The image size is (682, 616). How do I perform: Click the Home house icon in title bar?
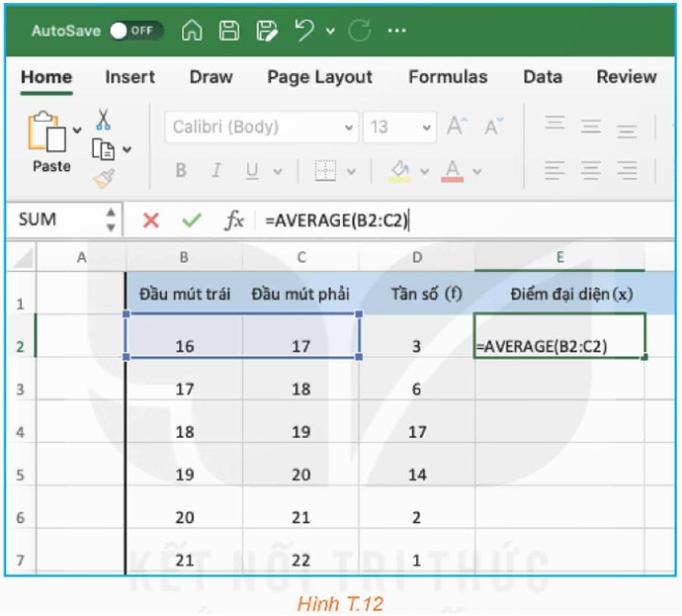192,31
